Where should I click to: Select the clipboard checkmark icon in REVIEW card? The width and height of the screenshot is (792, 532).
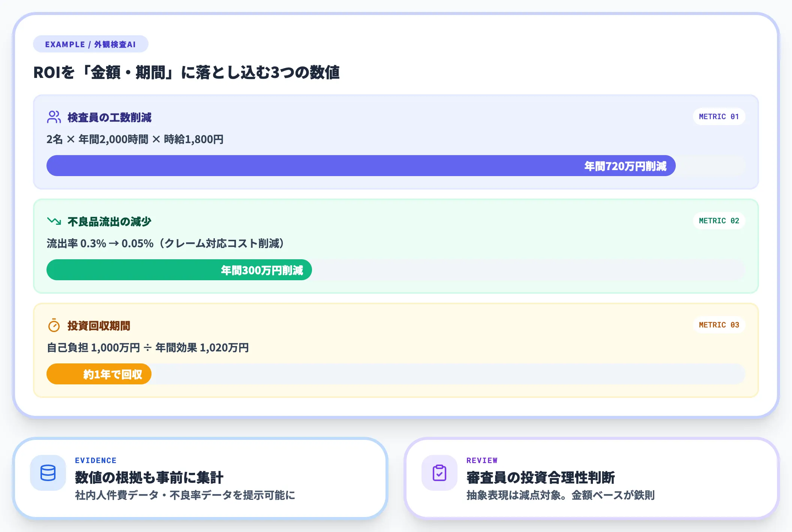tap(439, 474)
